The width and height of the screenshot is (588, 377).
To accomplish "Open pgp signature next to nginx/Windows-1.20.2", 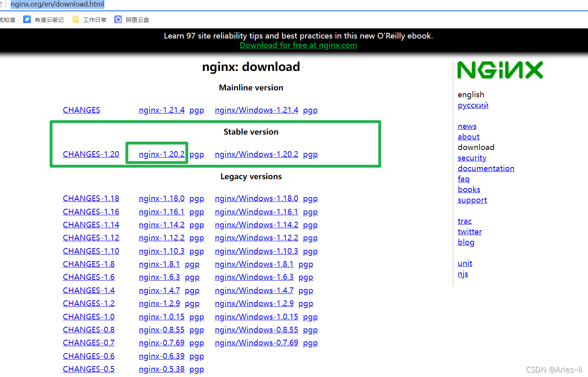I will [310, 154].
